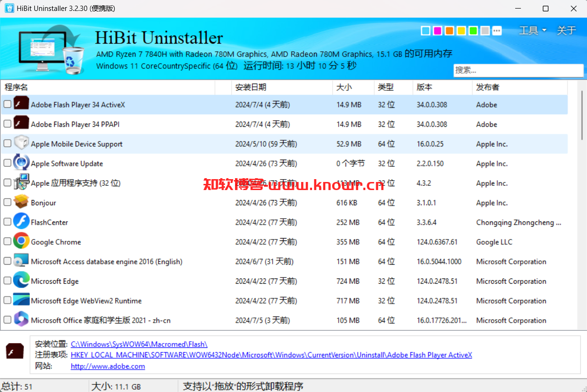Choose the gray theme color swatch
587x392 pixels.
(485, 31)
